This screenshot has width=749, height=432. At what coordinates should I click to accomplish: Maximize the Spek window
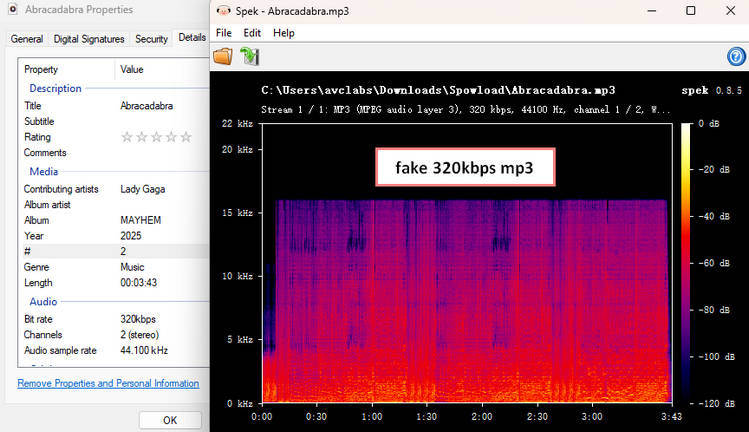(691, 11)
